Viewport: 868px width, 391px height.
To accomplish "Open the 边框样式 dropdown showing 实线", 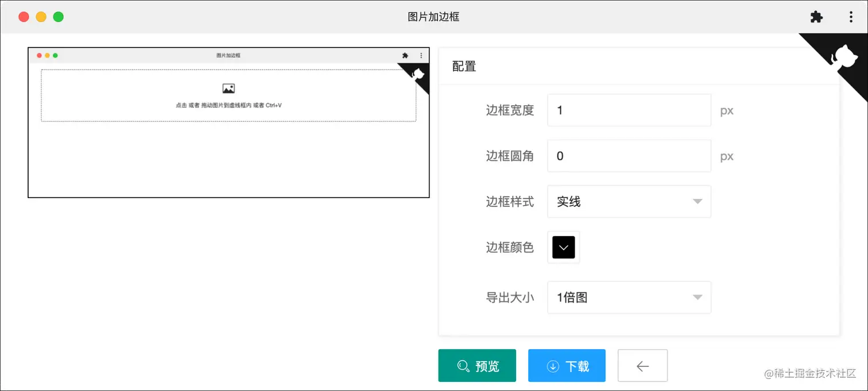I will [629, 202].
